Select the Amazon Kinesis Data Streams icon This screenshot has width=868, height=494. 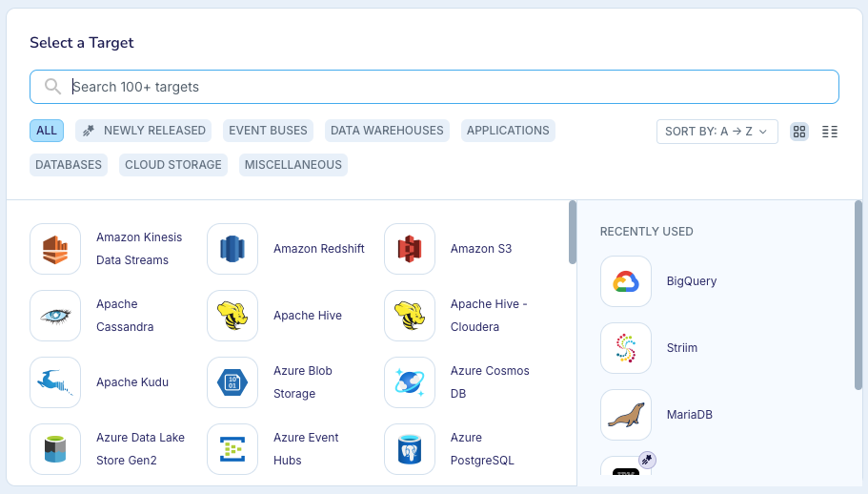55,249
